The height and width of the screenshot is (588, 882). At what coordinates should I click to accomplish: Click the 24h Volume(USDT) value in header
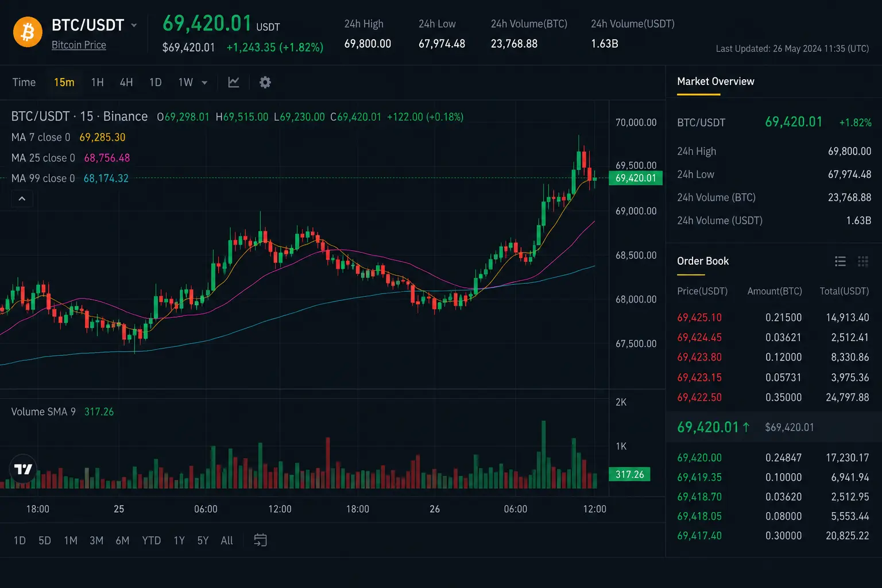[x=605, y=44]
